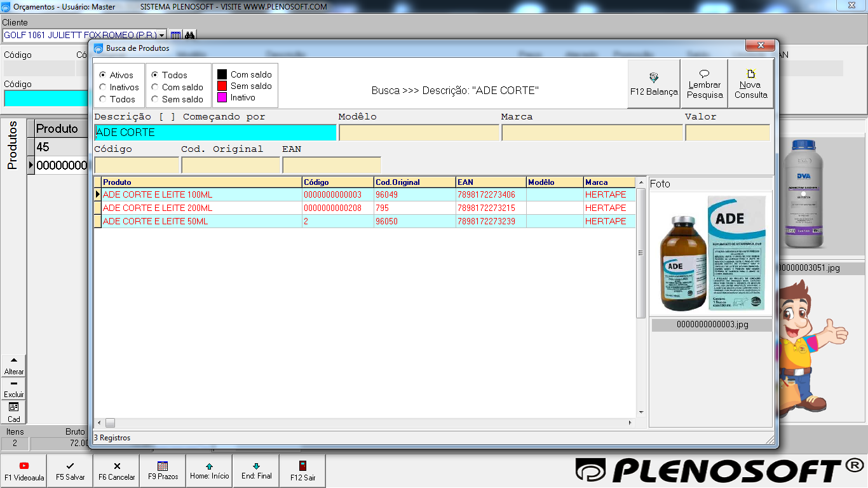Select ADE CORTE E LEITE 50ML row

[x=369, y=221]
